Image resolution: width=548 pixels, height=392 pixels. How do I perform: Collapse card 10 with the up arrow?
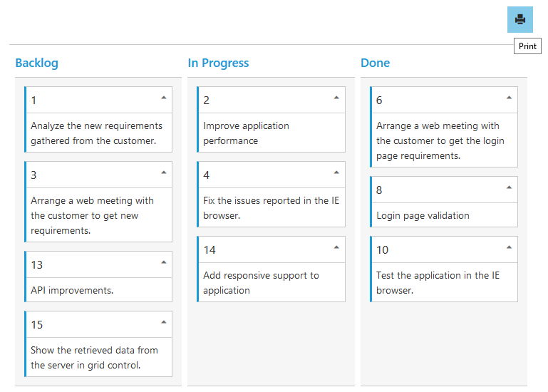pos(509,247)
